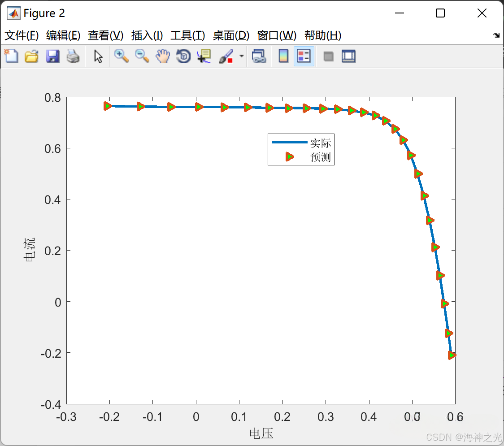Click x-axis tick label -0.3
Viewport: 504px width, 446px height.
coord(66,417)
